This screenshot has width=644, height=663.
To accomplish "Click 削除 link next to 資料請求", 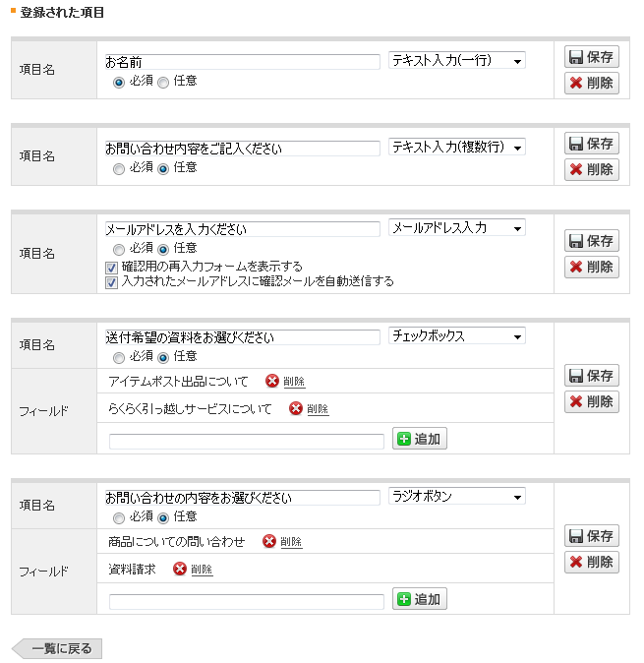I will (202, 570).
